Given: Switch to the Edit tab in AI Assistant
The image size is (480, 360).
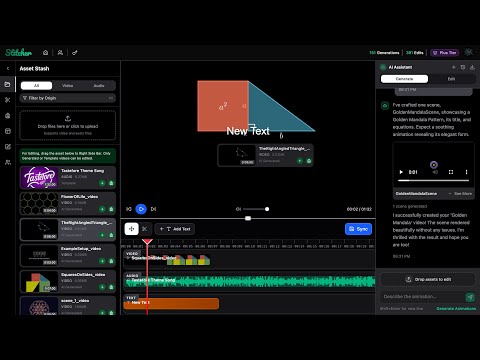Looking at the screenshot, I should click(451, 79).
